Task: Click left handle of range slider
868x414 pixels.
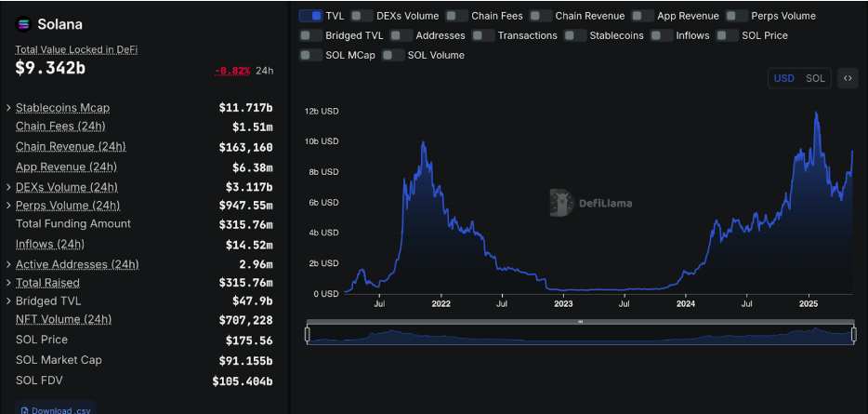Action: pyautogui.click(x=308, y=334)
